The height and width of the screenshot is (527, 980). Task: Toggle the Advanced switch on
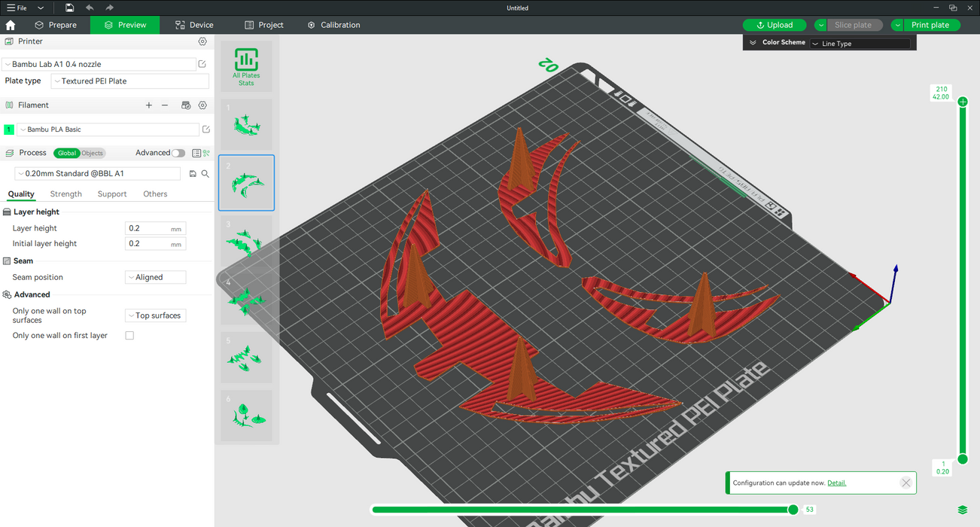[178, 153]
